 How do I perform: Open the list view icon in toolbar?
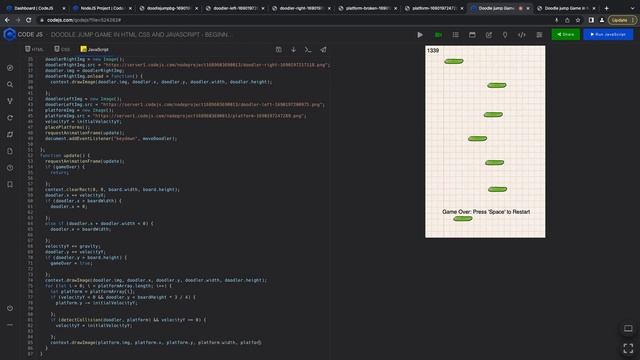coord(456,35)
